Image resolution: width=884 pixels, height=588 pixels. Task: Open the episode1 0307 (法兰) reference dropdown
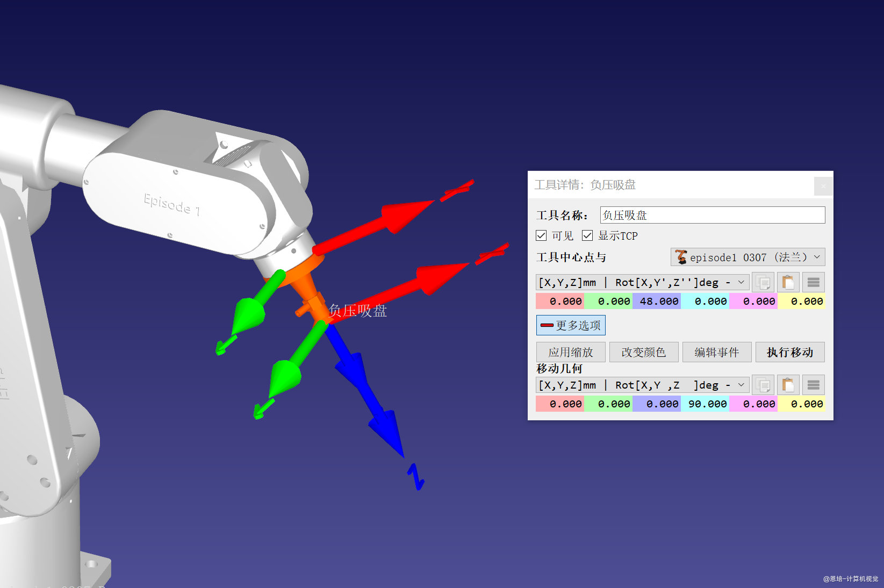[748, 257]
